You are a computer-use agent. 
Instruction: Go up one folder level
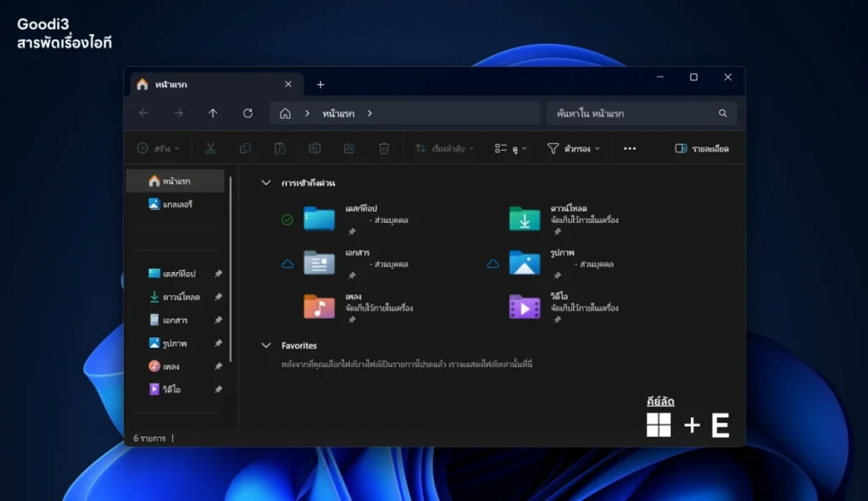pyautogui.click(x=213, y=113)
